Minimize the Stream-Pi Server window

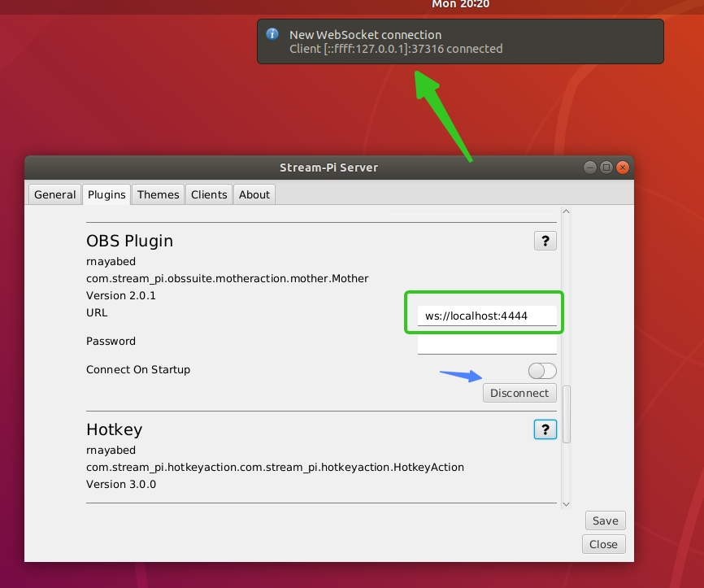590,168
